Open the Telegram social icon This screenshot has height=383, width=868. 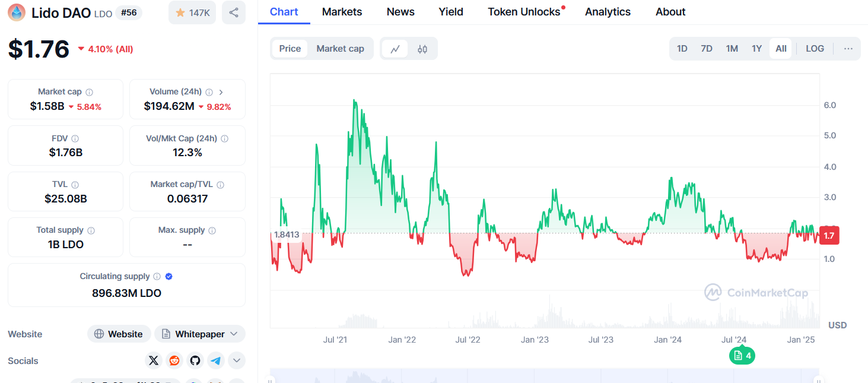coord(216,360)
